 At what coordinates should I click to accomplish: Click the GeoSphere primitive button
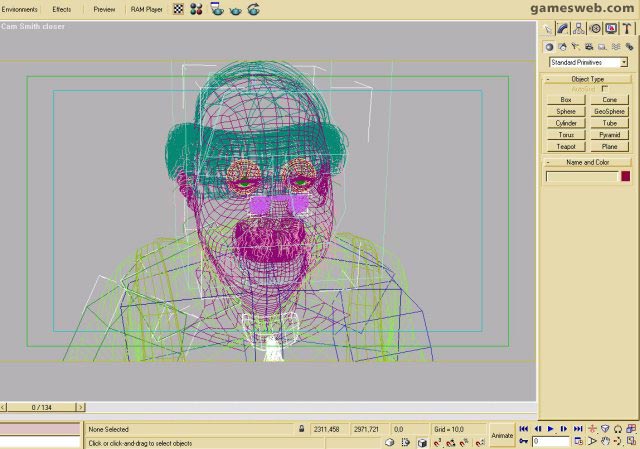tap(609, 112)
